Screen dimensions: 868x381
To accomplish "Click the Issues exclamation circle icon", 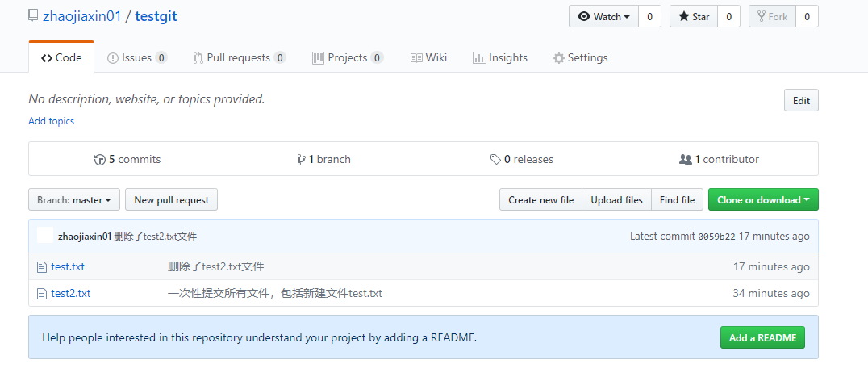I will tap(113, 57).
